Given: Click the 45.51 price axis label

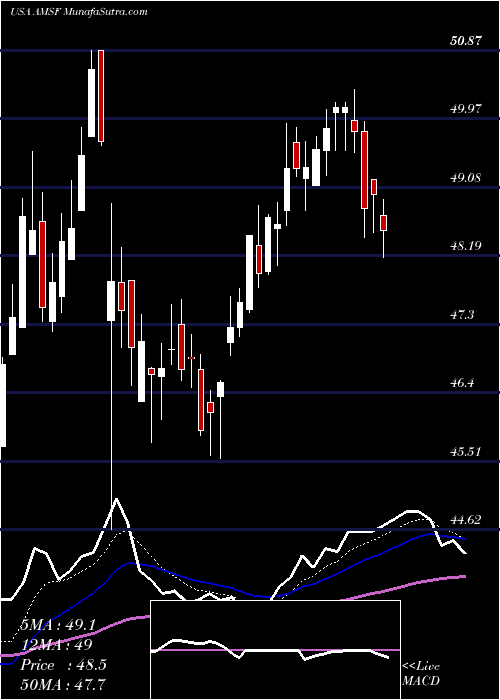Looking at the screenshot, I should pos(466,451).
